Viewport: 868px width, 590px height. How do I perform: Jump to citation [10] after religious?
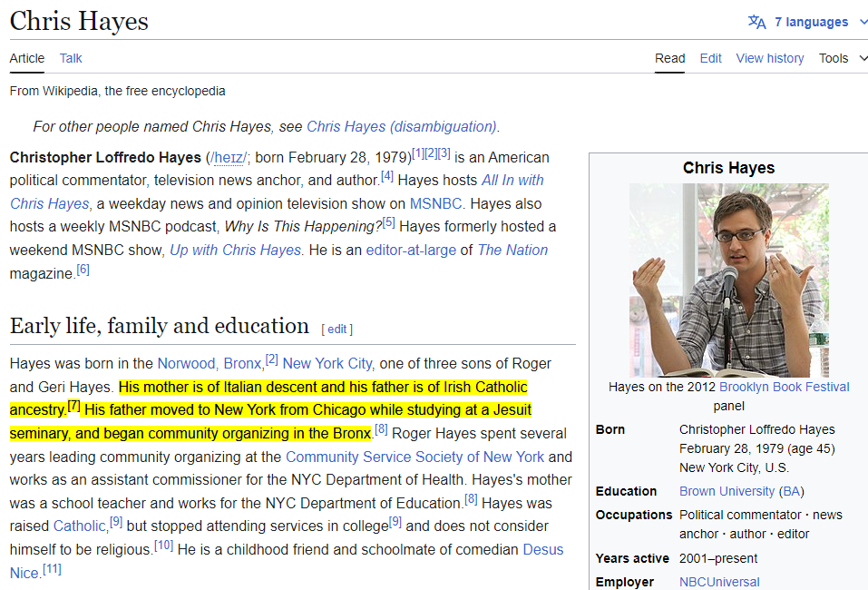pyautogui.click(x=163, y=546)
